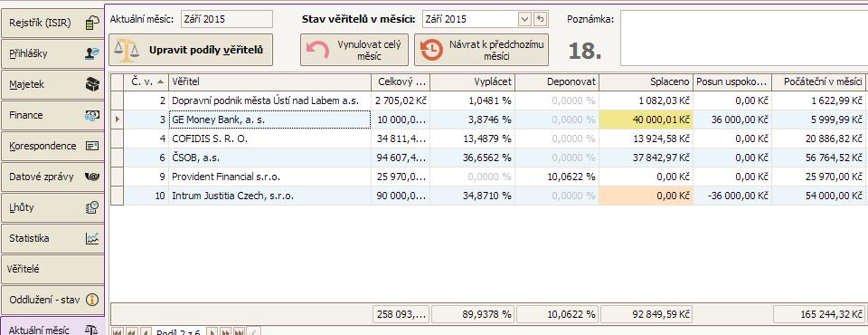The height and width of the screenshot is (335, 868).
Task: Click Upravit podíly věřitelů button
Action: point(191,50)
